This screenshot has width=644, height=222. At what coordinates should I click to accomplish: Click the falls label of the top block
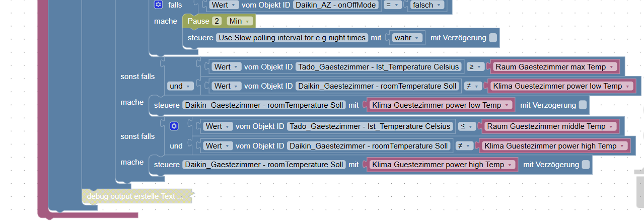(x=175, y=5)
